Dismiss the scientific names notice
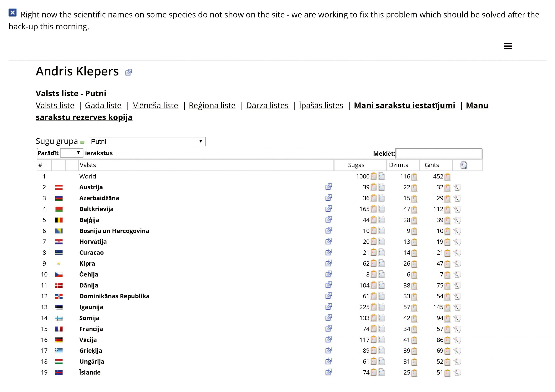This screenshot has height=392, width=555. [x=13, y=13]
